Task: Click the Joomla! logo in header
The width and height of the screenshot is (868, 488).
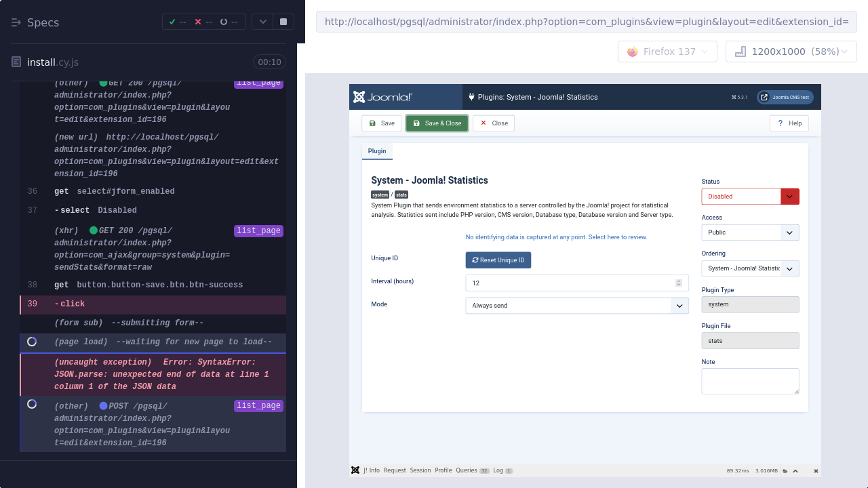Action: pyautogui.click(x=382, y=97)
